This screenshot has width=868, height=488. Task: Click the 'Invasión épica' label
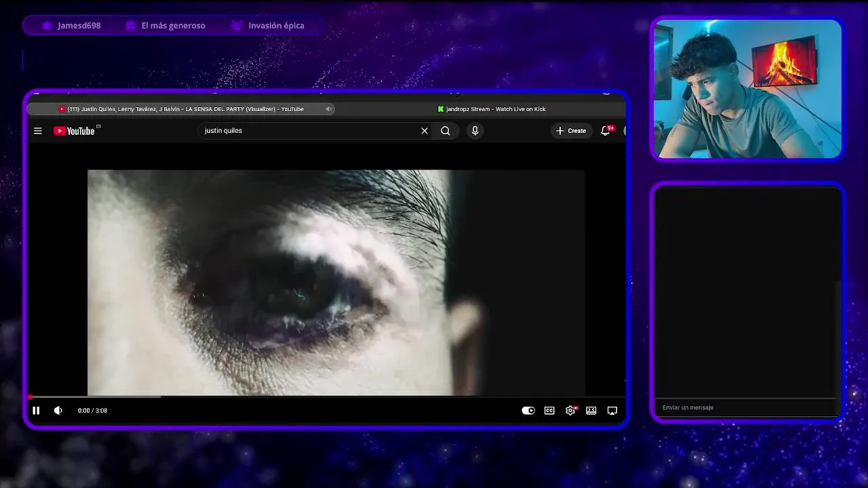click(x=277, y=26)
